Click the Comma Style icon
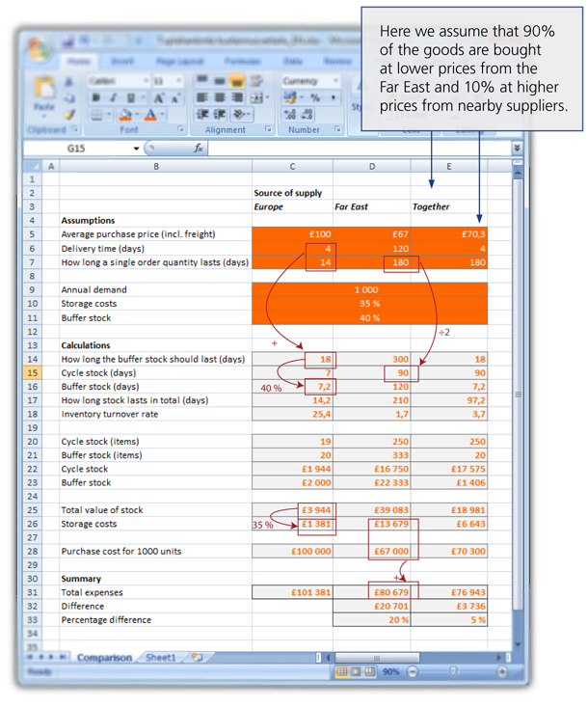Image resolution: width=588 pixels, height=707 pixels. coord(333,97)
